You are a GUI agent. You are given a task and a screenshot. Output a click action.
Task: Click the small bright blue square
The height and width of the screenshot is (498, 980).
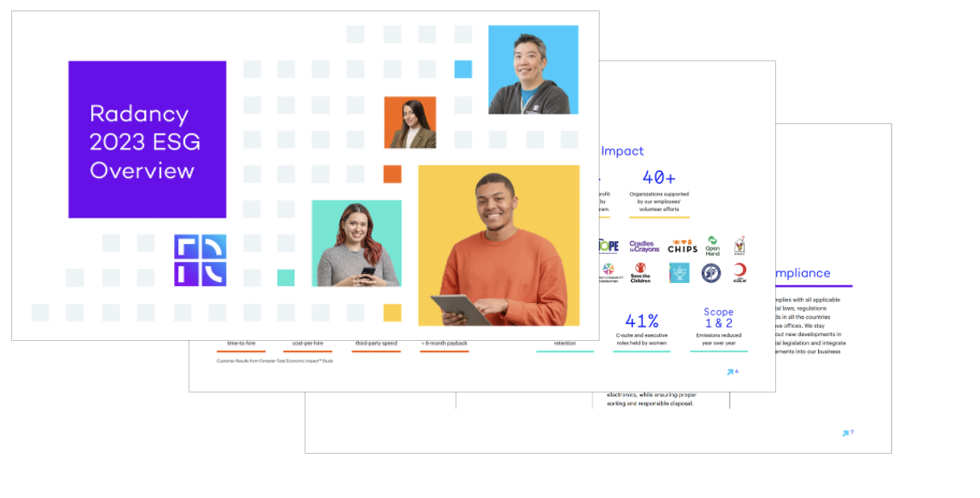[463, 69]
